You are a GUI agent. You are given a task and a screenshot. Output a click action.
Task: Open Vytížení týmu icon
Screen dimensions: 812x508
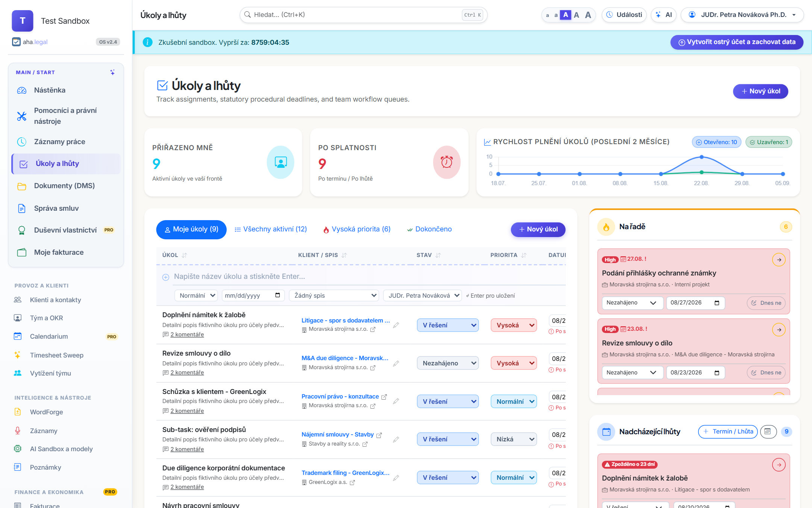point(17,373)
